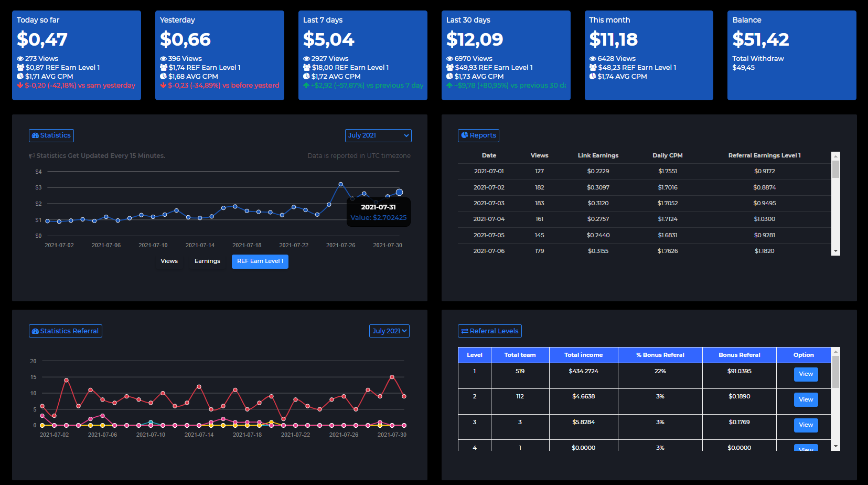This screenshot has width=868, height=485.
Task: Click the pie icon beside $1,73 AVG CPM
Action: [x=449, y=77]
